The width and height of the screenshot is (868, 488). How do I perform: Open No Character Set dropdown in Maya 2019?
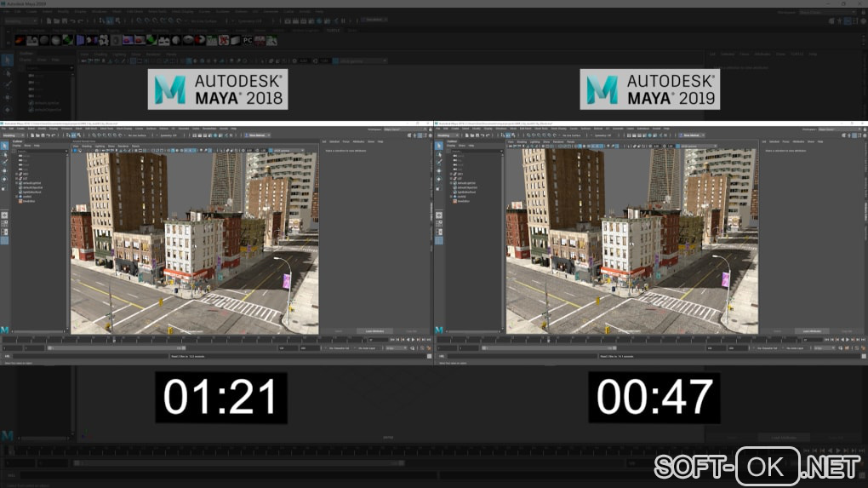coord(766,348)
